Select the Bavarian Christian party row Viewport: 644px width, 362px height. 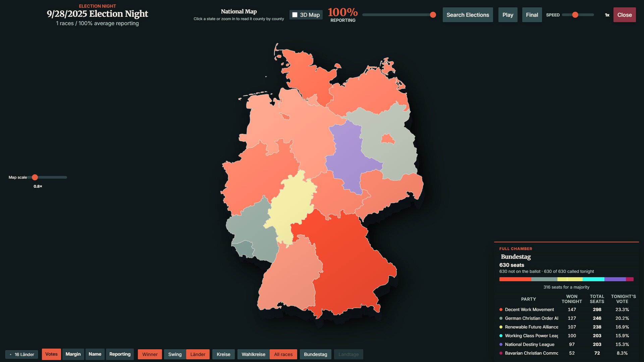[x=566, y=353]
